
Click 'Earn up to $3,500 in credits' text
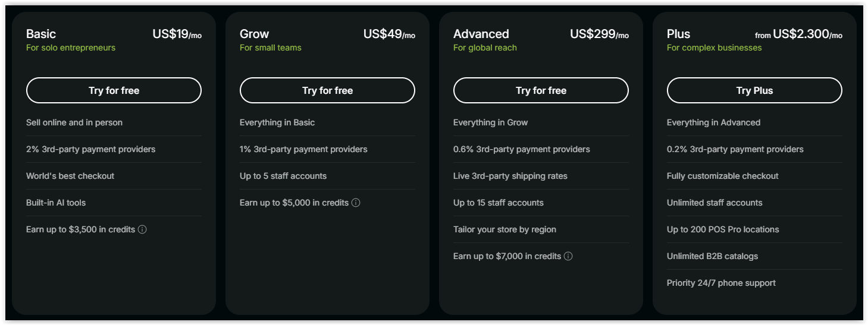[x=80, y=229]
